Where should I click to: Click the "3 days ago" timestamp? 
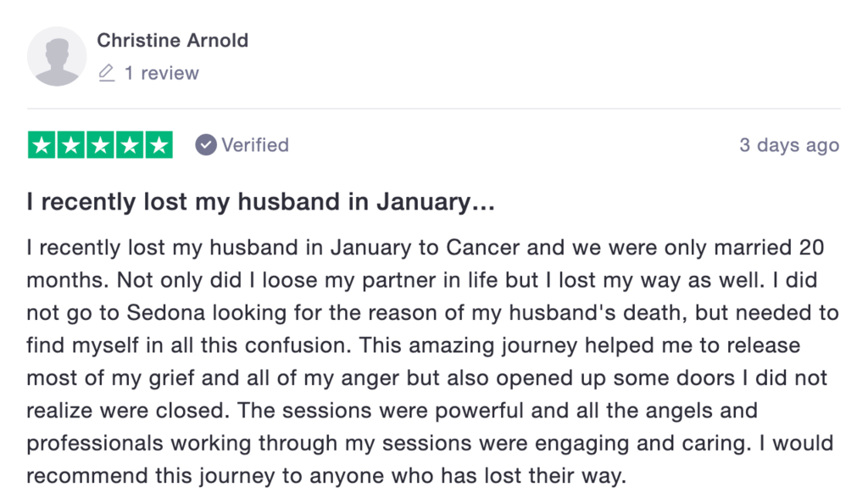coord(788,145)
